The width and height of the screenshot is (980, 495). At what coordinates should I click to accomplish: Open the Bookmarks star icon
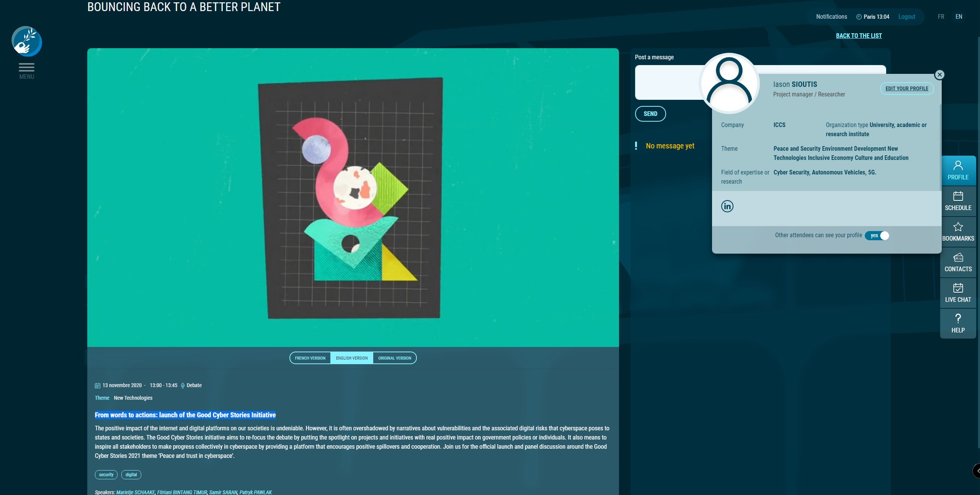point(958,231)
